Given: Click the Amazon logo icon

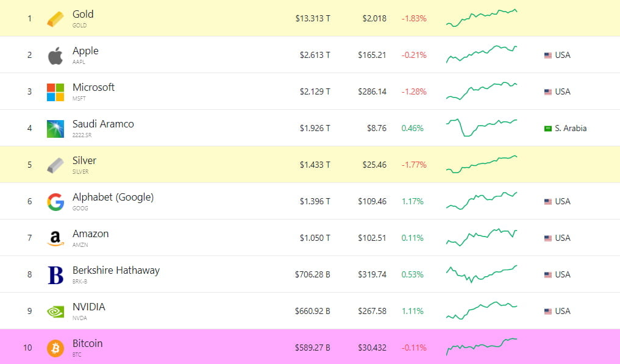Looking at the screenshot, I should pyautogui.click(x=55, y=238).
